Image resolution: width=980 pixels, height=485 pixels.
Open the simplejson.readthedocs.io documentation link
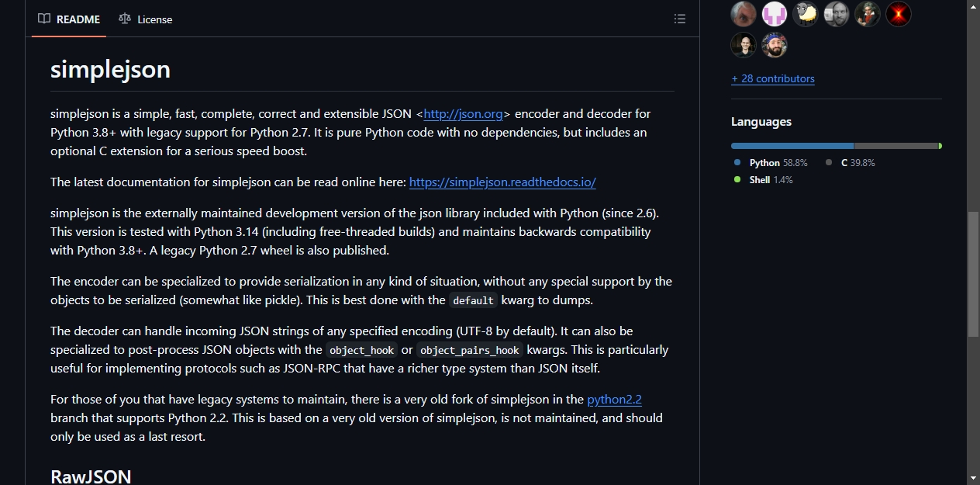502,182
